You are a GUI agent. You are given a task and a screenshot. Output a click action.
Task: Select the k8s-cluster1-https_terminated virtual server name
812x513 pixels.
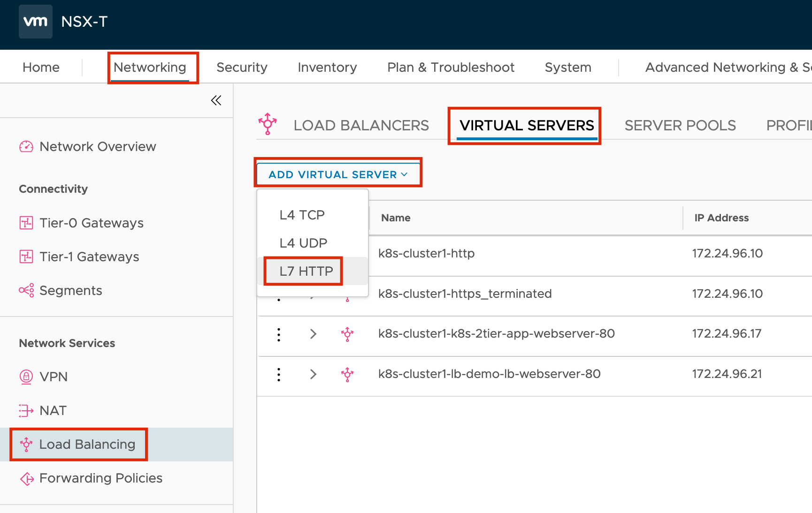click(x=465, y=294)
